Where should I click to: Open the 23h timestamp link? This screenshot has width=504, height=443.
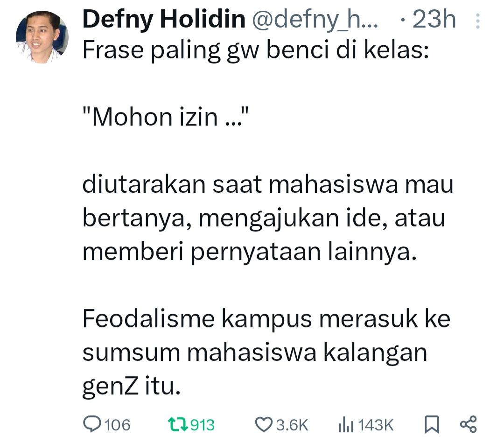(x=434, y=19)
